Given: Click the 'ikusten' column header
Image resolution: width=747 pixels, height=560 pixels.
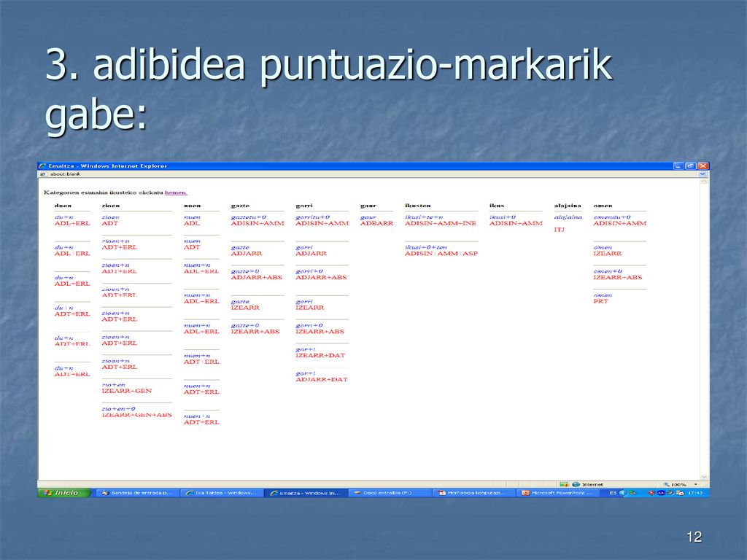Looking at the screenshot, I should [x=418, y=206].
